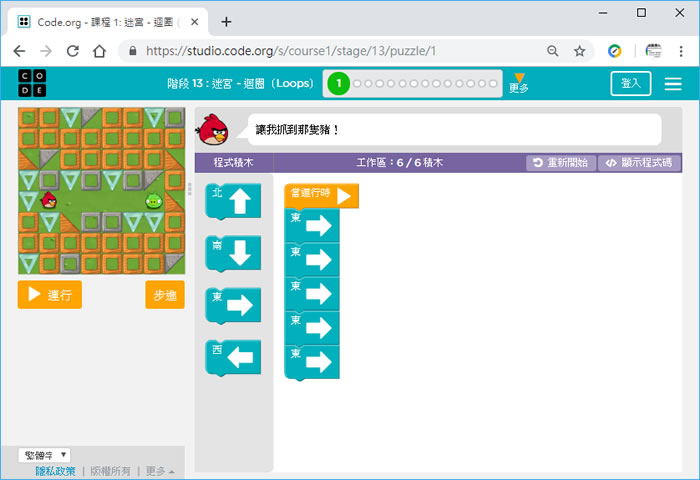Select the fourth East block in workspace

(x=312, y=328)
